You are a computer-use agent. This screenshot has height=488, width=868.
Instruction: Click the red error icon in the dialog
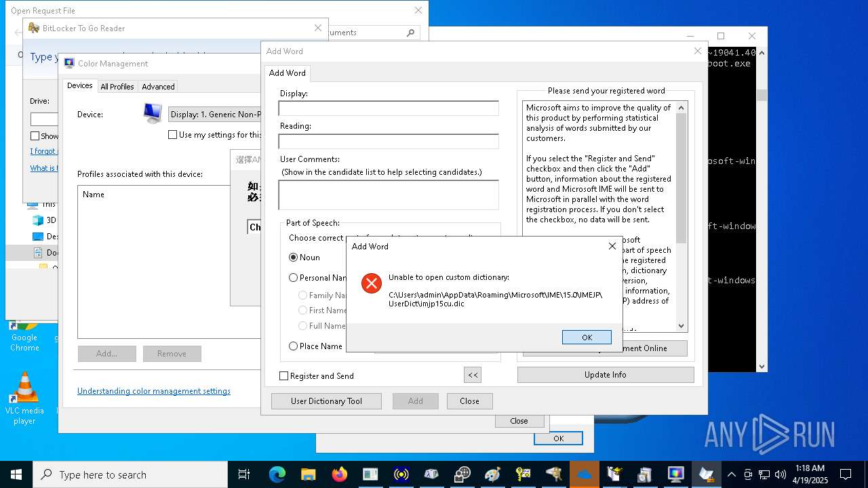[x=372, y=283]
